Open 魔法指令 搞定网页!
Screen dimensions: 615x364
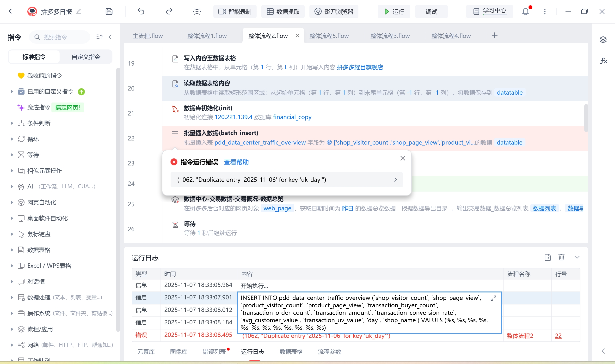[50, 107]
